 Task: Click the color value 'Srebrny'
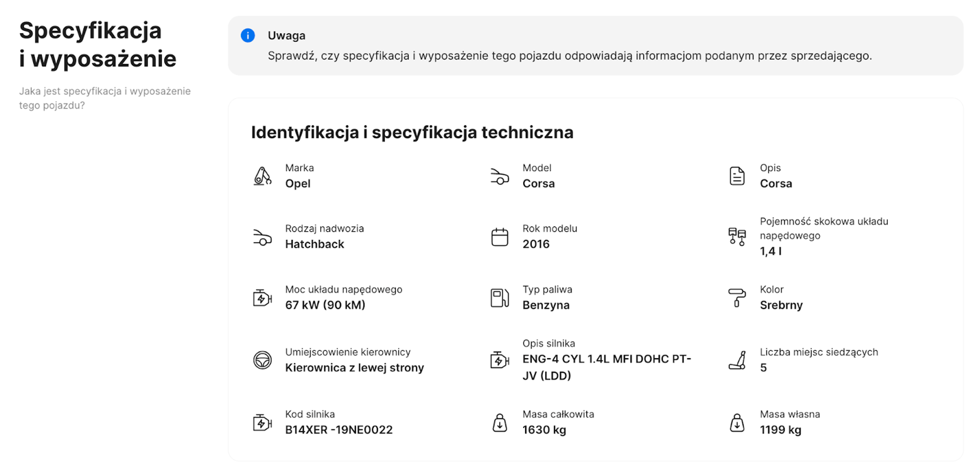781,305
